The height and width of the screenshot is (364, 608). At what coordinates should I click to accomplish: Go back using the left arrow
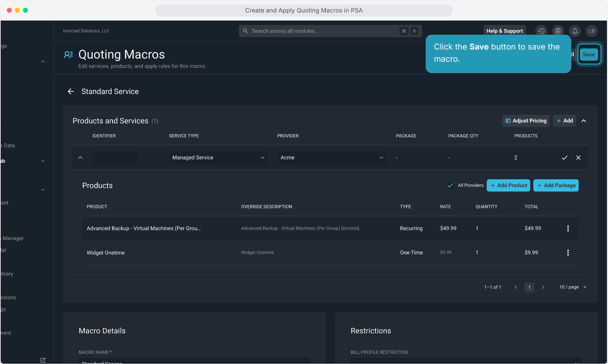pos(71,91)
